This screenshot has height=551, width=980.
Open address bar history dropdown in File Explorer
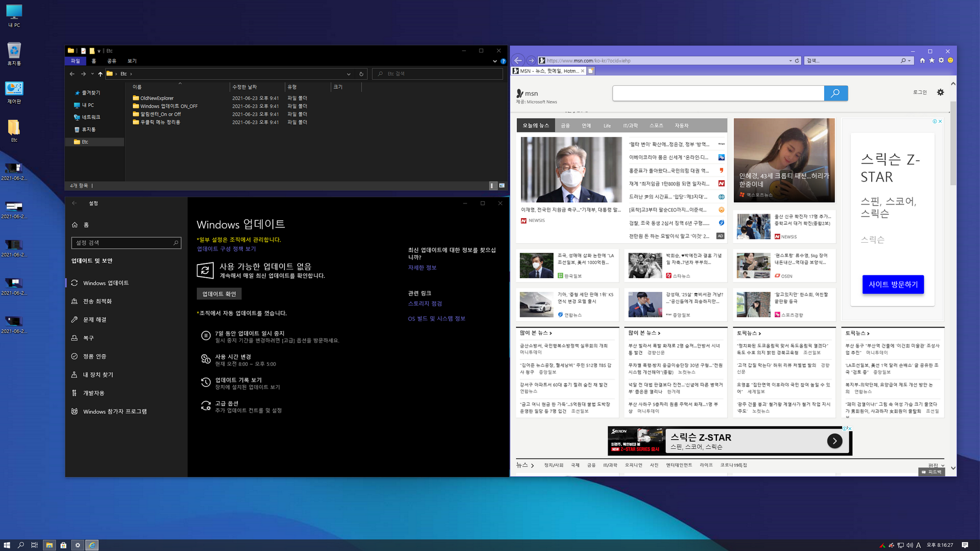(348, 74)
